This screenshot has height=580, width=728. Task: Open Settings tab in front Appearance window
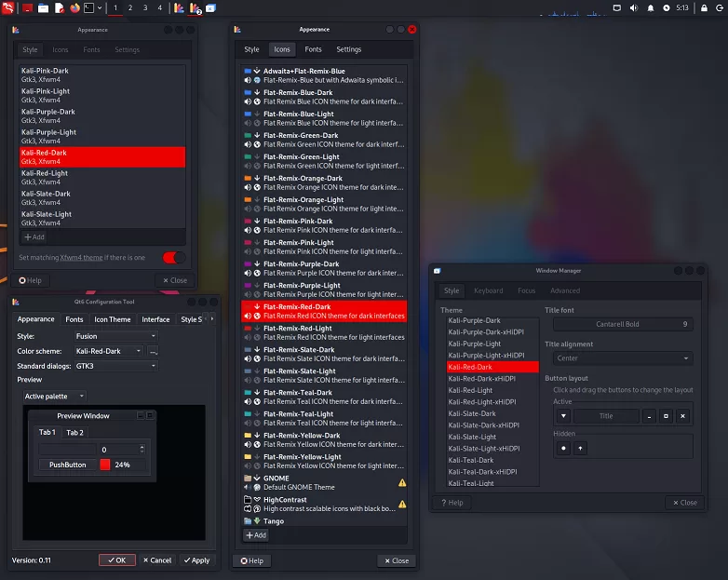349,49
